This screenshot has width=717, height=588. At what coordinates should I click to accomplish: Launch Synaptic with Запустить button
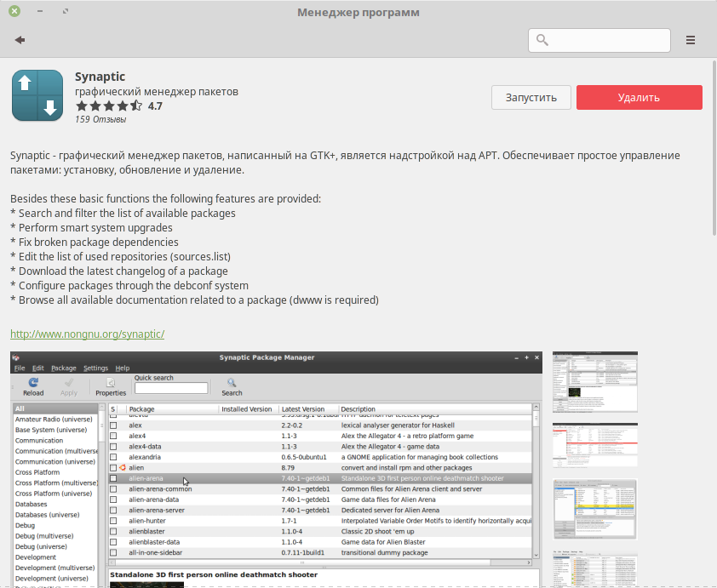click(531, 97)
